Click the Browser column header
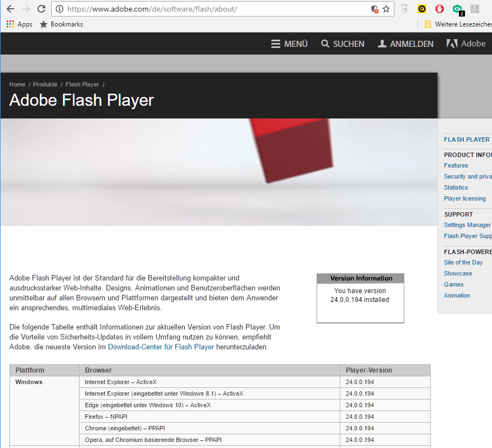The height and width of the screenshot is (448, 492). click(x=210, y=370)
